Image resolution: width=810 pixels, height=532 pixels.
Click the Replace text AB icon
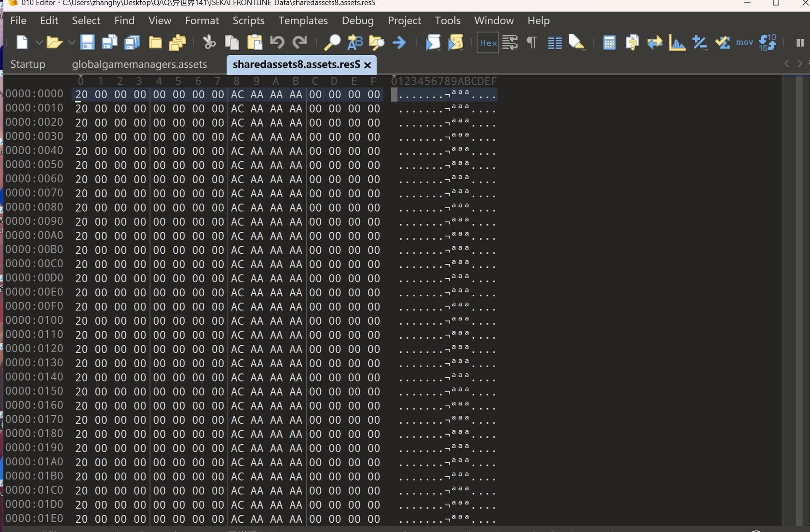(355, 43)
